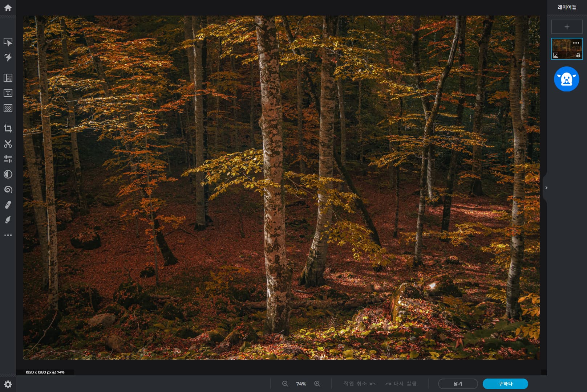Image resolution: width=587 pixels, height=392 pixels.
Task: Click the 레이어들 panel title
Action: [567, 7]
